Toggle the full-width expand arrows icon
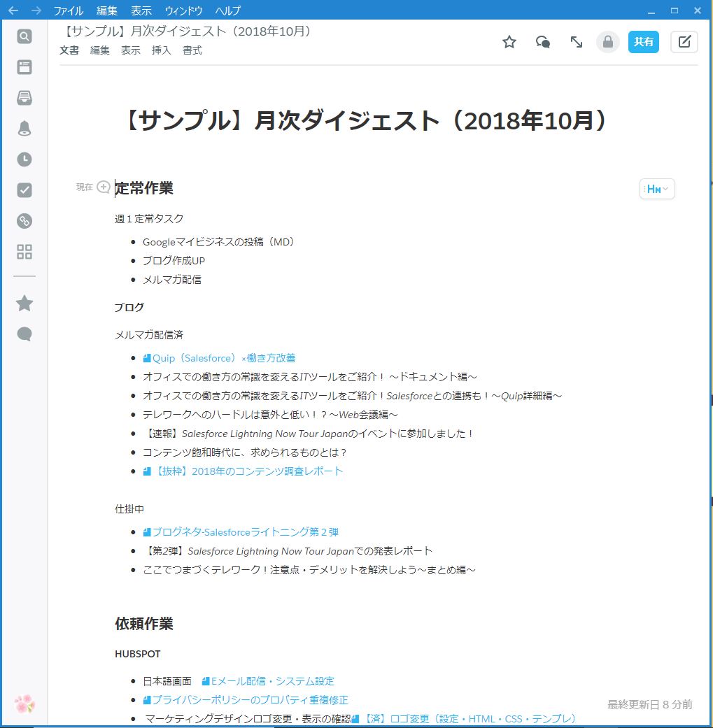Viewport: 713px width, 728px height. [x=577, y=42]
